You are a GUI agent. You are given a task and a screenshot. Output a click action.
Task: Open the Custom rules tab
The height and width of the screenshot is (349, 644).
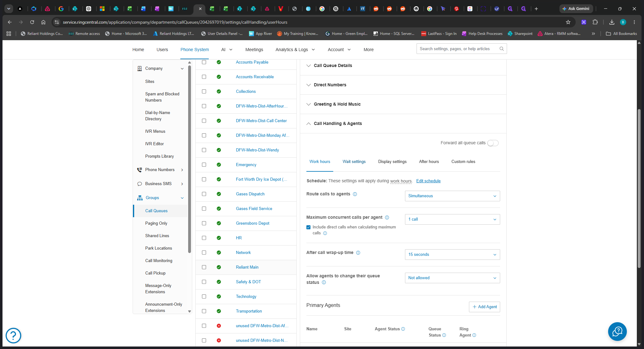coord(463,162)
